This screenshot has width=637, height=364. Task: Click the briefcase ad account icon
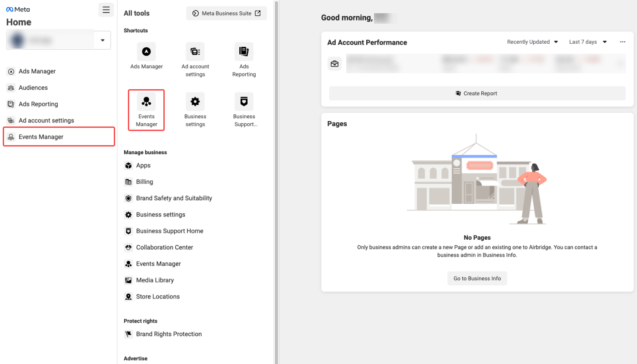point(335,64)
